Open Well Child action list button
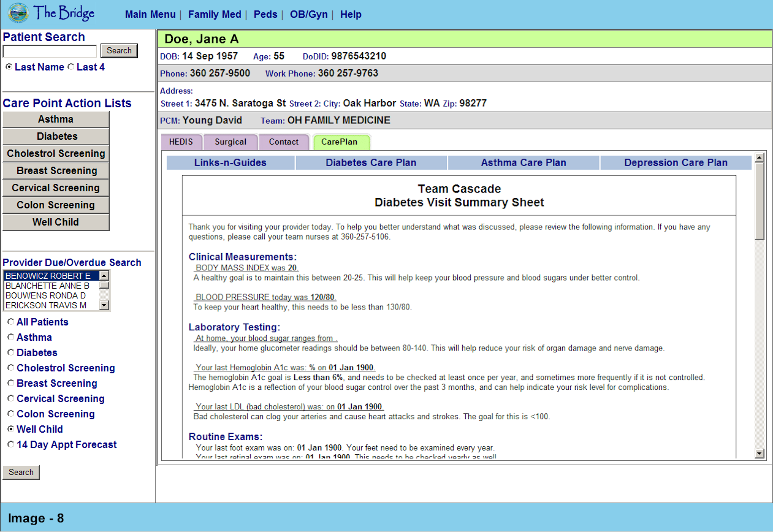Viewport: 773px width, 532px height. click(x=56, y=222)
